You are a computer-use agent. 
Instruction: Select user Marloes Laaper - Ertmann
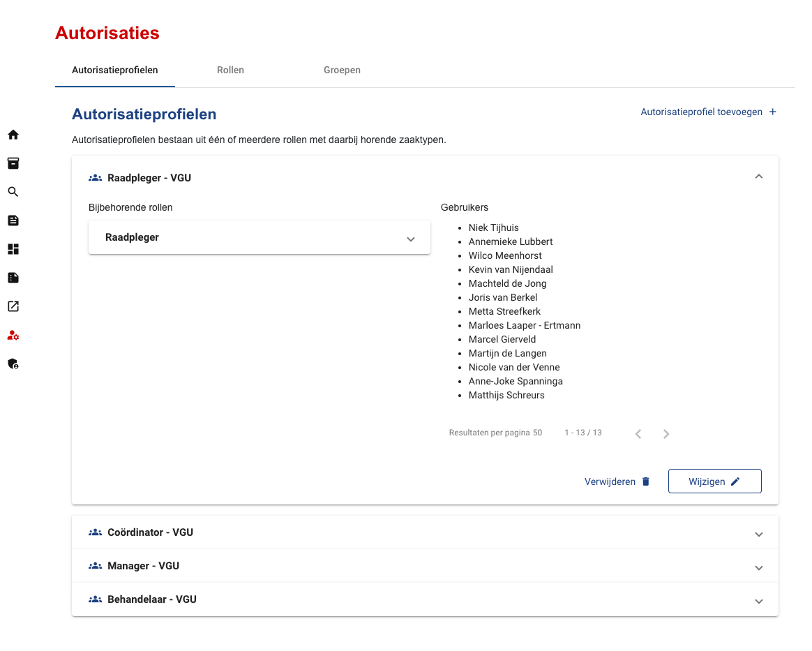pos(525,326)
